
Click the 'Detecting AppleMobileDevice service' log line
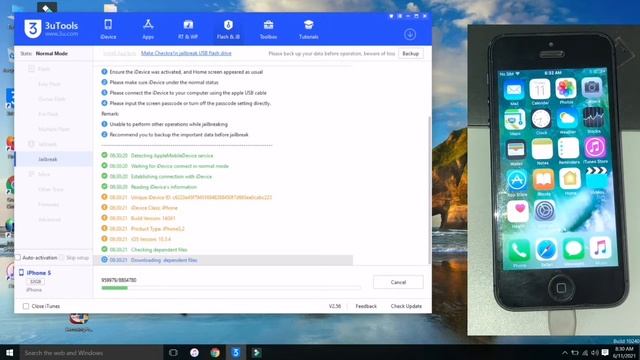pyautogui.click(x=157, y=156)
